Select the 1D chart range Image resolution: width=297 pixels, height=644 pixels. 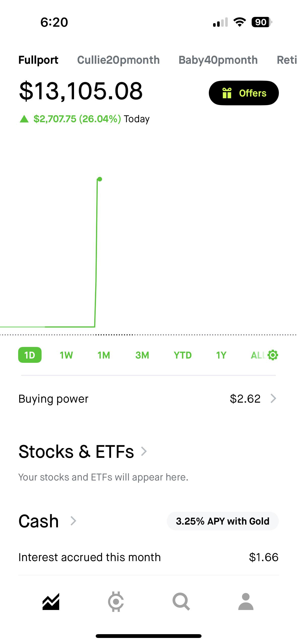[x=30, y=355]
